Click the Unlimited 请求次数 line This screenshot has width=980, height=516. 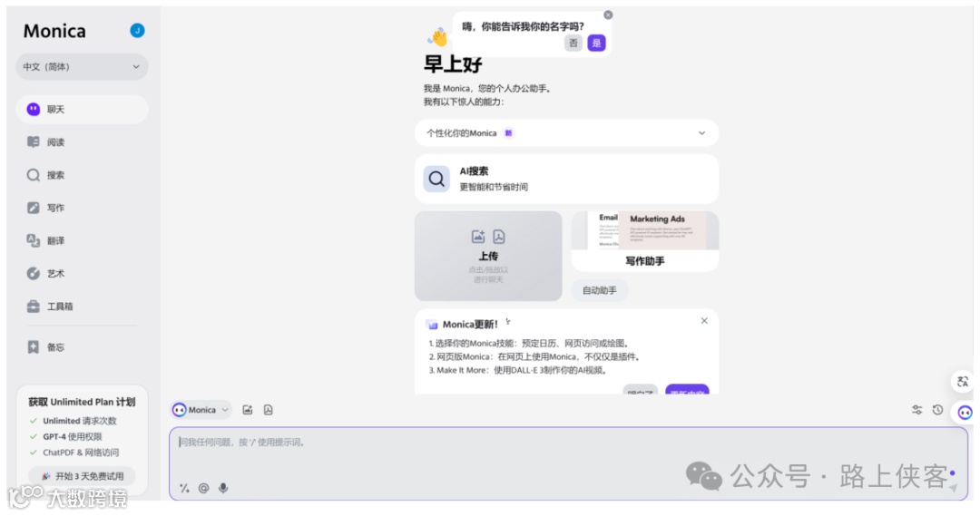pos(80,421)
